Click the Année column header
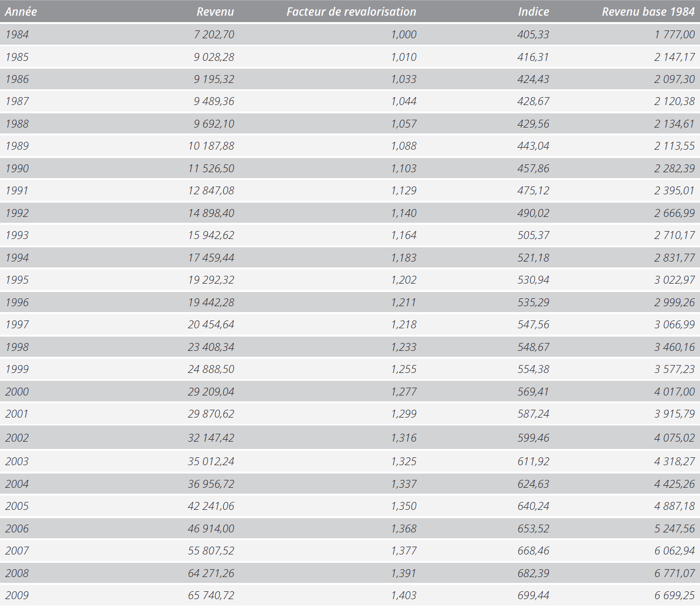This screenshot has width=700, height=606. (x=21, y=12)
